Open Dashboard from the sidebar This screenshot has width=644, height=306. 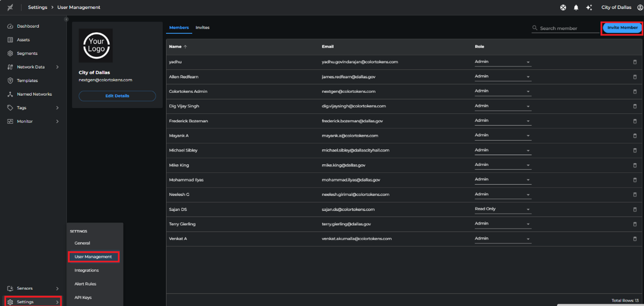click(28, 26)
